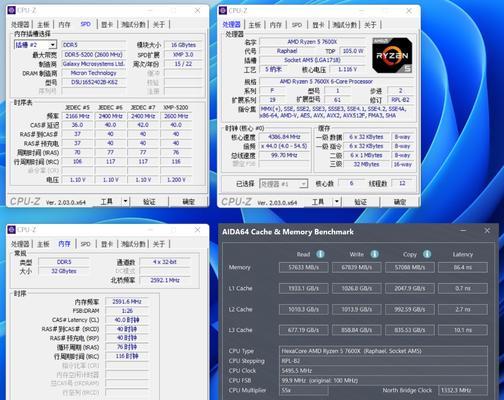The image size is (504, 400).
Task: Switch to 内存 tab in the SPD window
Action: click(64, 25)
